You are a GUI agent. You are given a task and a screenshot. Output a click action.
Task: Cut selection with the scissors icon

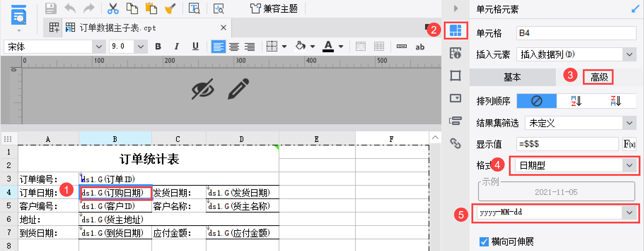coord(113,8)
